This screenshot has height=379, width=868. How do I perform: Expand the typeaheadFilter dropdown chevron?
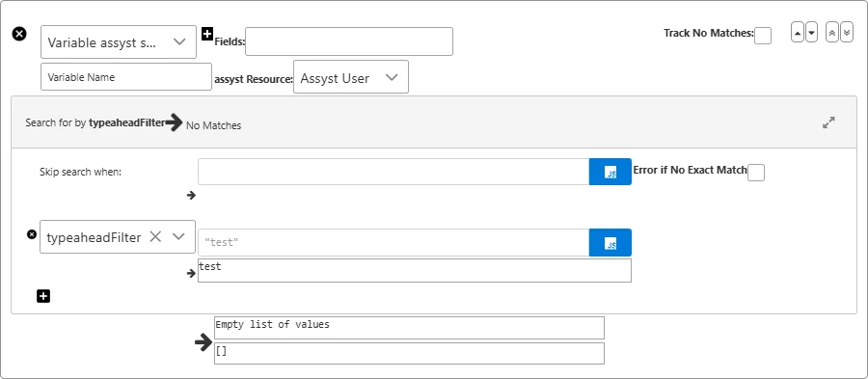pyautogui.click(x=178, y=237)
